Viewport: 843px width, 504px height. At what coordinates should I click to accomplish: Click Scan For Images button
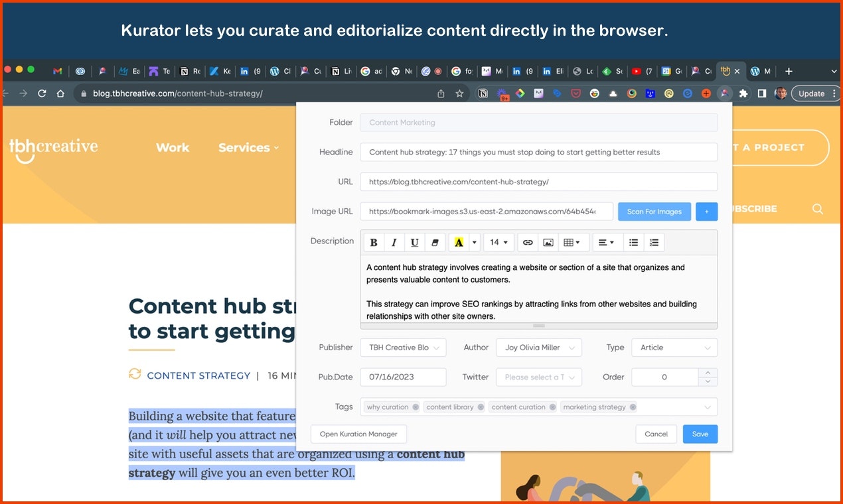pyautogui.click(x=654, y=212)
